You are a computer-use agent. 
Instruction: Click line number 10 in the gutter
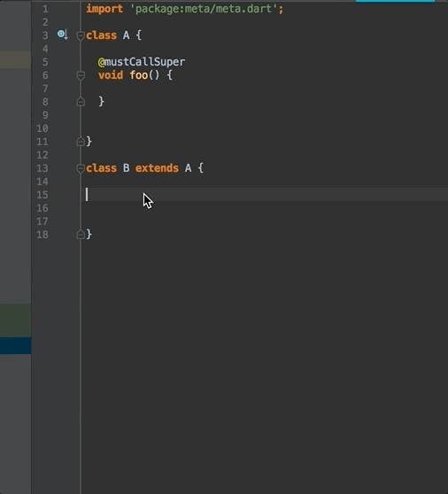pyautogui.click(x=42, y=128)
